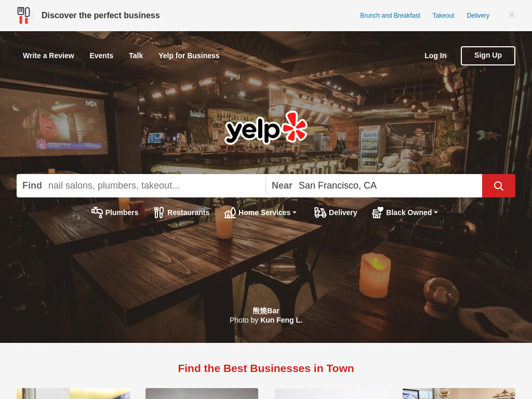
Task: Focus the Near location input field
Action: pos(389,185)
